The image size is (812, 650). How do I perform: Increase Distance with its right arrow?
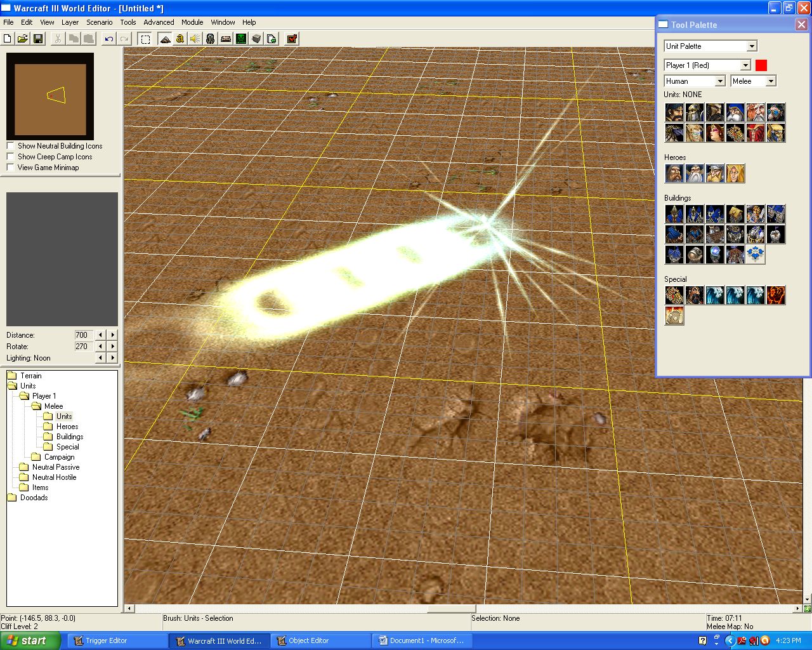(113, 335)
